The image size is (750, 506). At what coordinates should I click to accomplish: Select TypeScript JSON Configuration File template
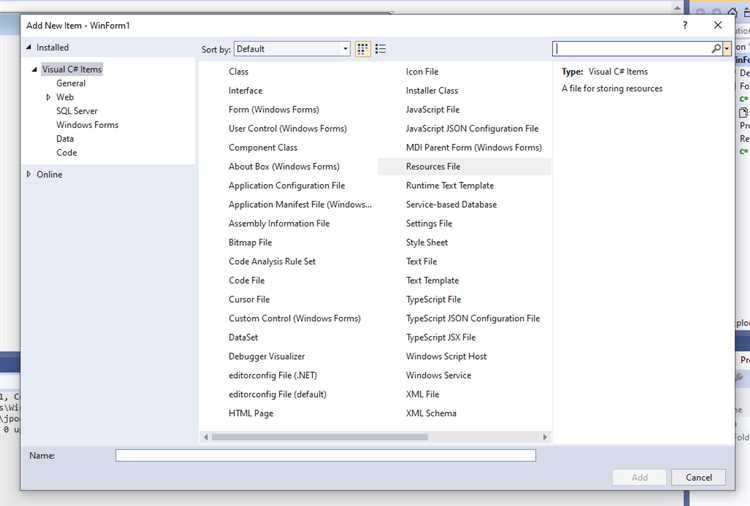473,318
